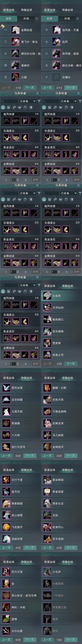Pick the 北极熊 polar bear mount
This screenshot has width=82, height=644.
click(x=61, y=296)
